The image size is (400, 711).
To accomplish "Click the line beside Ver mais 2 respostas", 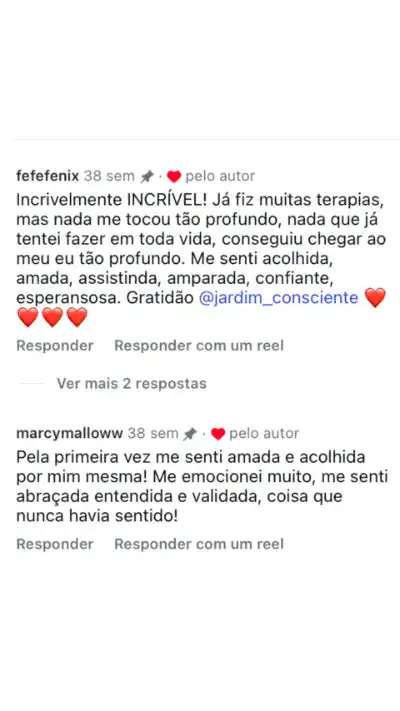I will (x=32, y=384).
